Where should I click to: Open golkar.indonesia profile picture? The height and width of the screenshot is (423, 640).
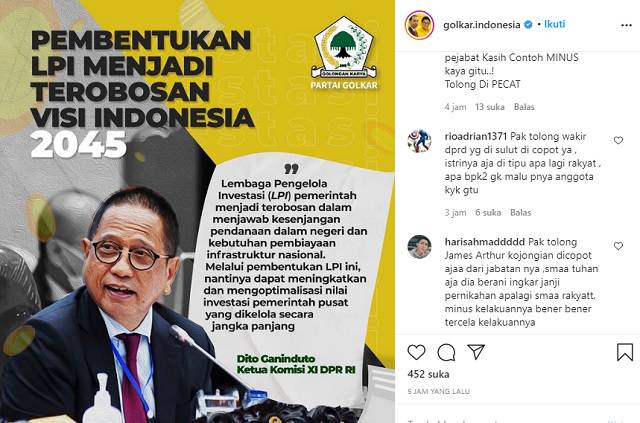tap(419, 25)
